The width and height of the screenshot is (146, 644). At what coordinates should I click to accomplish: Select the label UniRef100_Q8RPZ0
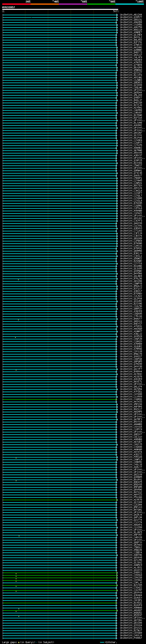point(131,309)
